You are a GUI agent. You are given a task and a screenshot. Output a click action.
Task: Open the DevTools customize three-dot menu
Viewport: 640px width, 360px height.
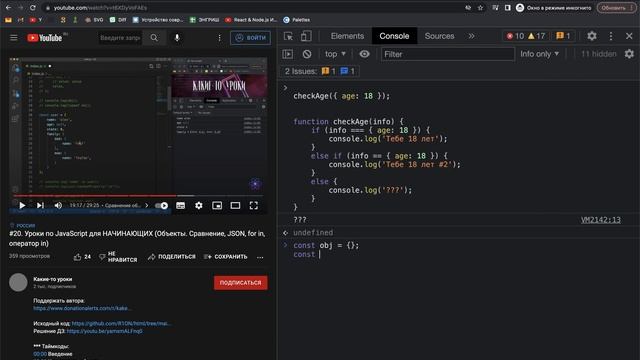click(x=611, y=36)
